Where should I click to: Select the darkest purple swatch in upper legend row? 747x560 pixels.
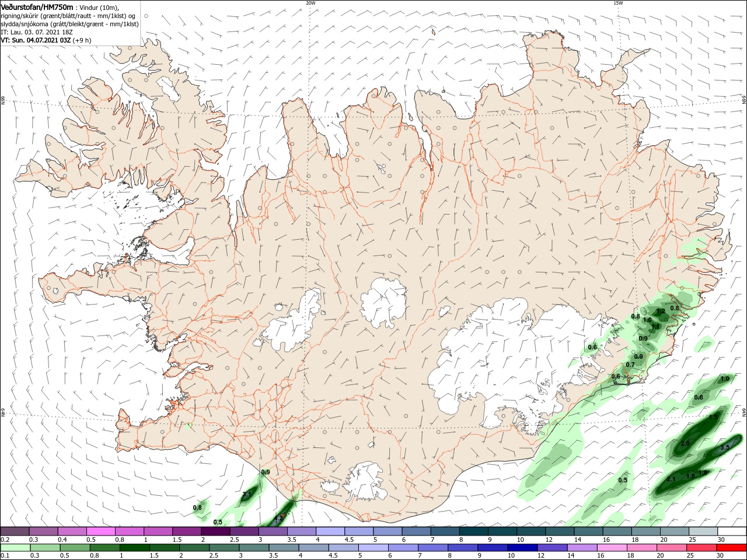[215, 531]
